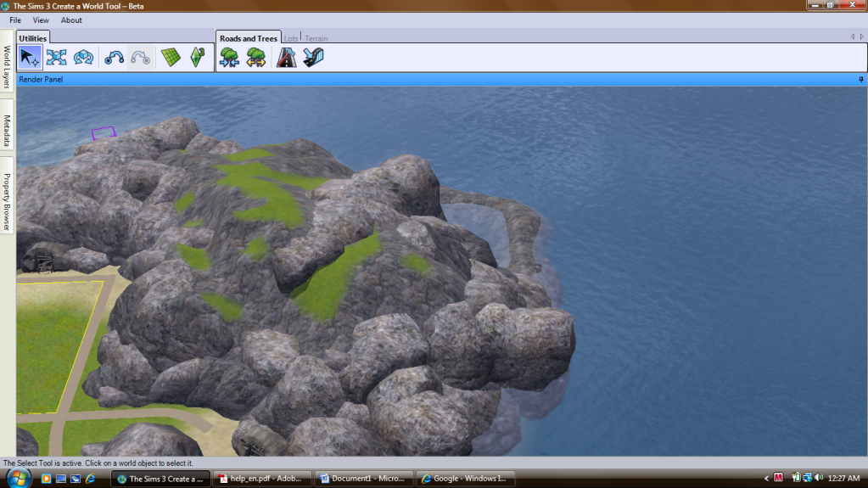Switch to the Utilities tab
The image size is (868, 488).
click(x=32, y=38)
